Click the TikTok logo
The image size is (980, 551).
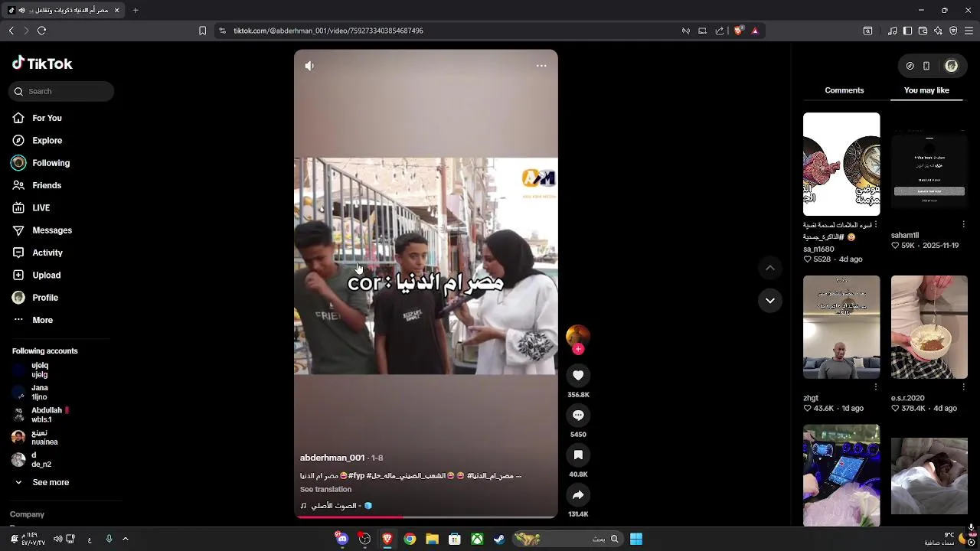click(x=42, y=64)
